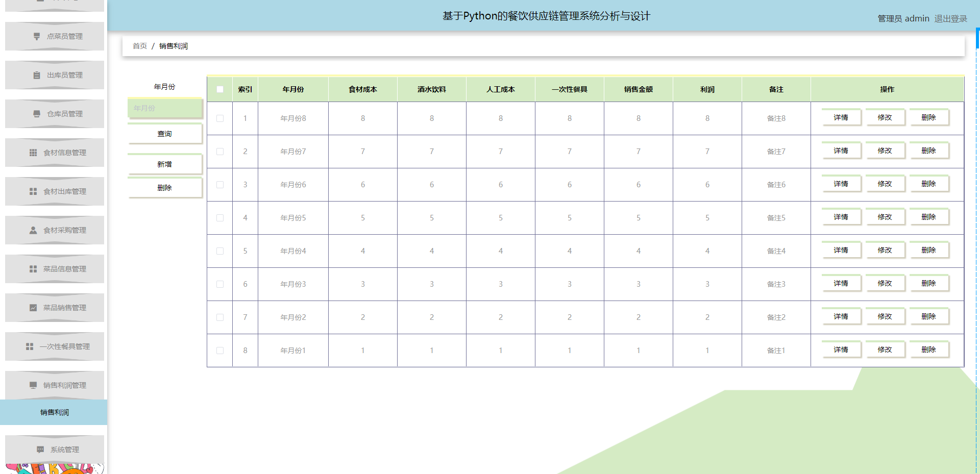Check the row with 年月份5
This screenshot has width=980, height=474.
click(220, 218)
